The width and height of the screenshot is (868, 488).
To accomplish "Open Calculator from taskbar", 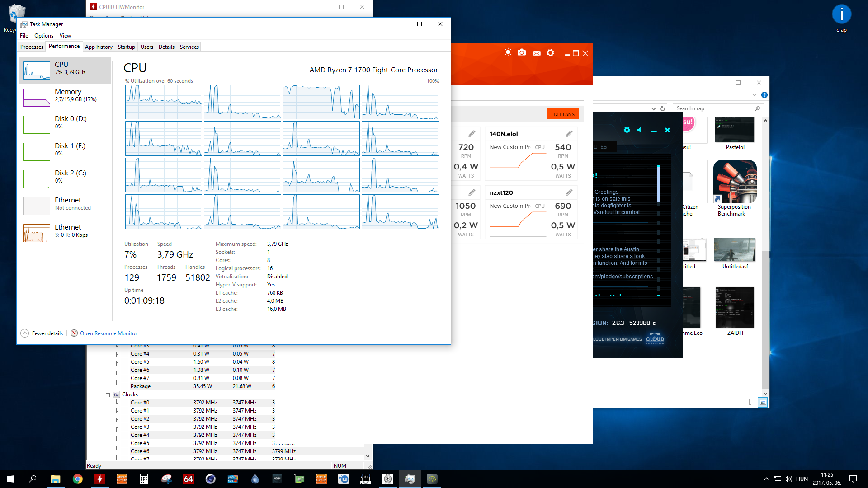I will point(144,479).
